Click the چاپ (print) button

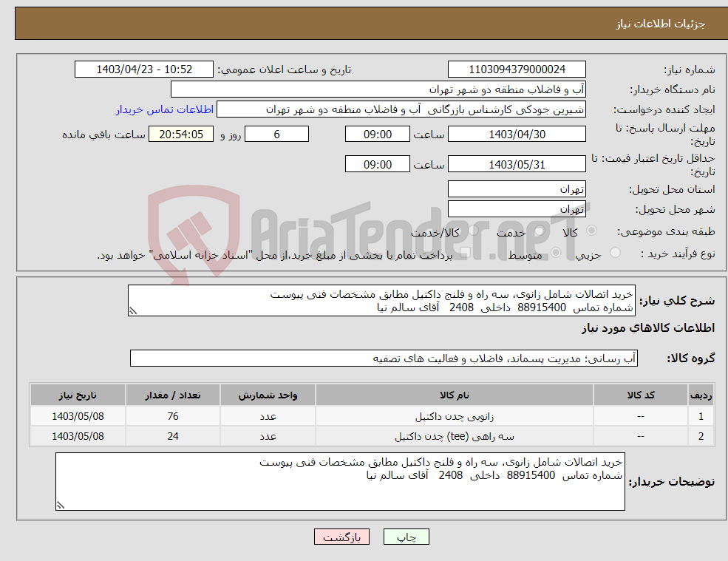(406, 537)
